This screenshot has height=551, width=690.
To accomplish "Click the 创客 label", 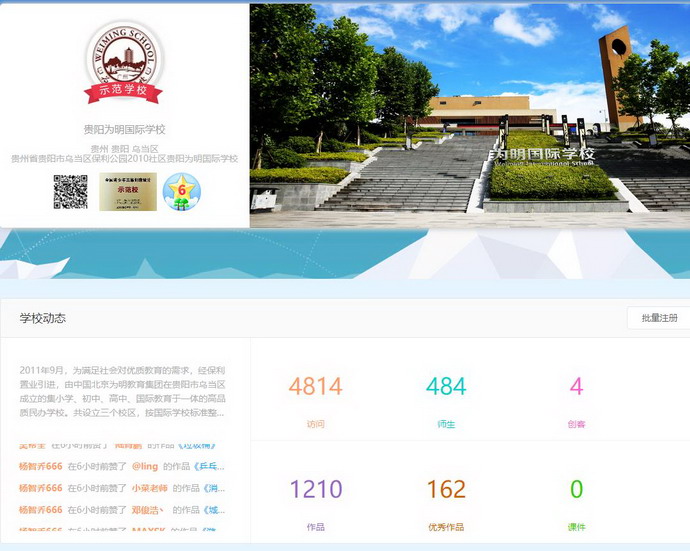I will pos(576,424).
